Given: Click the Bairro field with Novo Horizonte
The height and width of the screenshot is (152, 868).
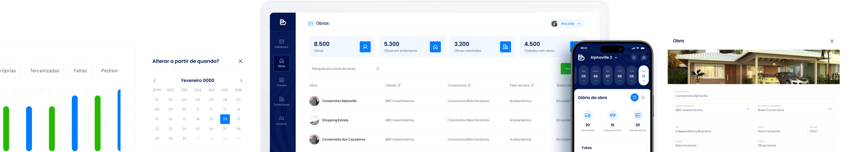Looking at the screenshot, I should (x=779, y=130).
